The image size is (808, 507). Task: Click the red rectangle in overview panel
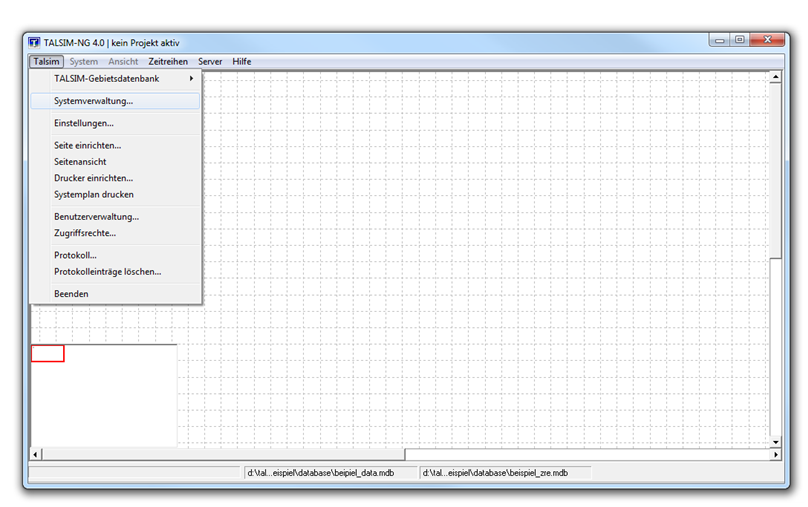point(48,353)
